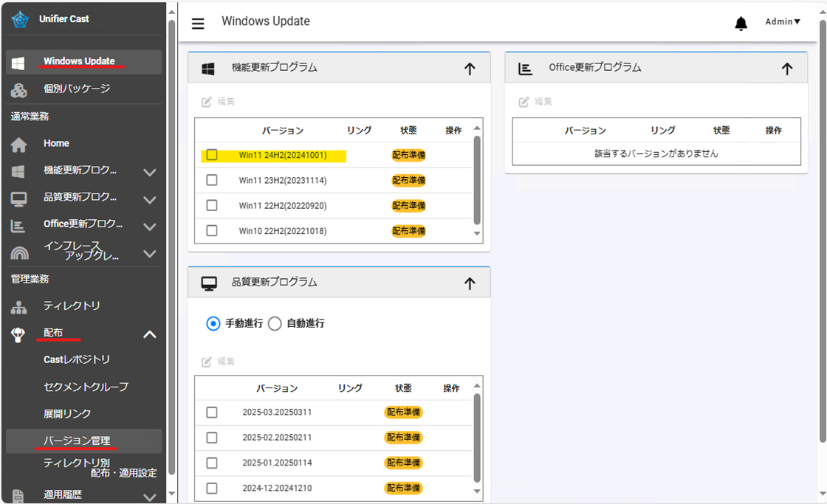Collapse Office更新プログラム panel with up arrow
827x504 pixels.
(x=787, y=69)
